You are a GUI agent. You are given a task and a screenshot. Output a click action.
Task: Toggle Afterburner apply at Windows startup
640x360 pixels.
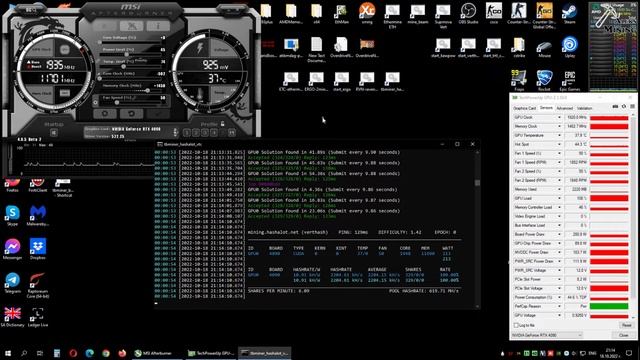point(53,133)
